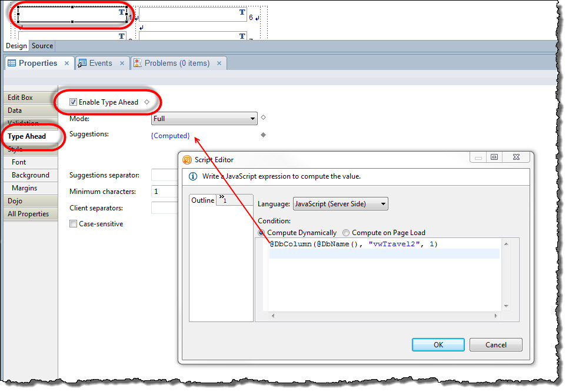Click the Script Editor title icon
Image resolution: width=569 pixels, height=392 pixels.
187,160
